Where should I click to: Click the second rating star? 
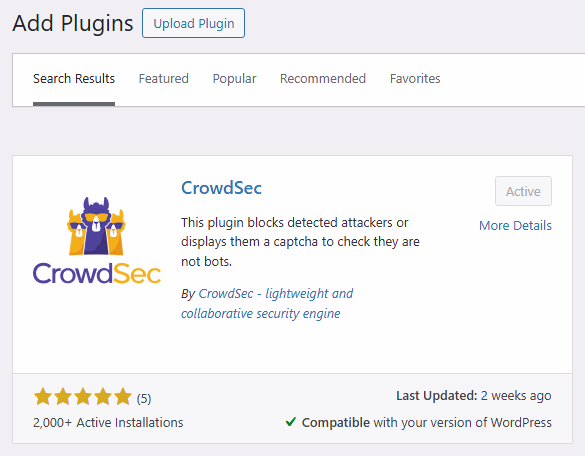(x=63, y=397)
